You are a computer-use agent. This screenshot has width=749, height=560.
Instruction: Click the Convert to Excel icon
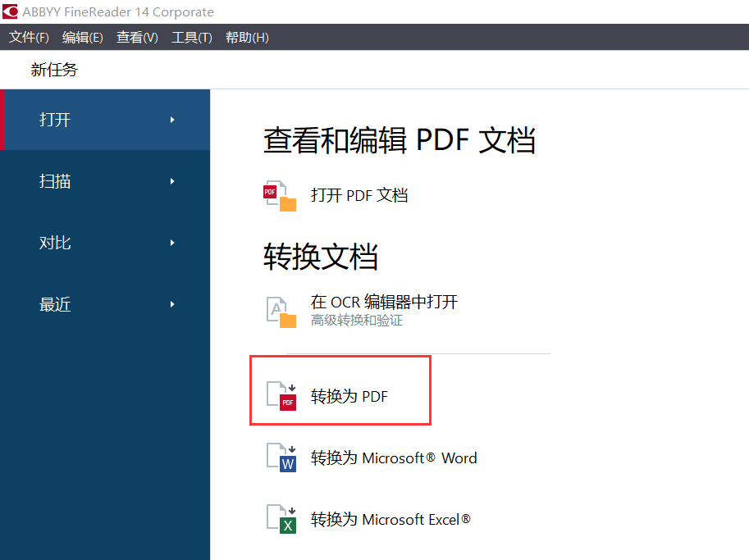coord(281,519)
